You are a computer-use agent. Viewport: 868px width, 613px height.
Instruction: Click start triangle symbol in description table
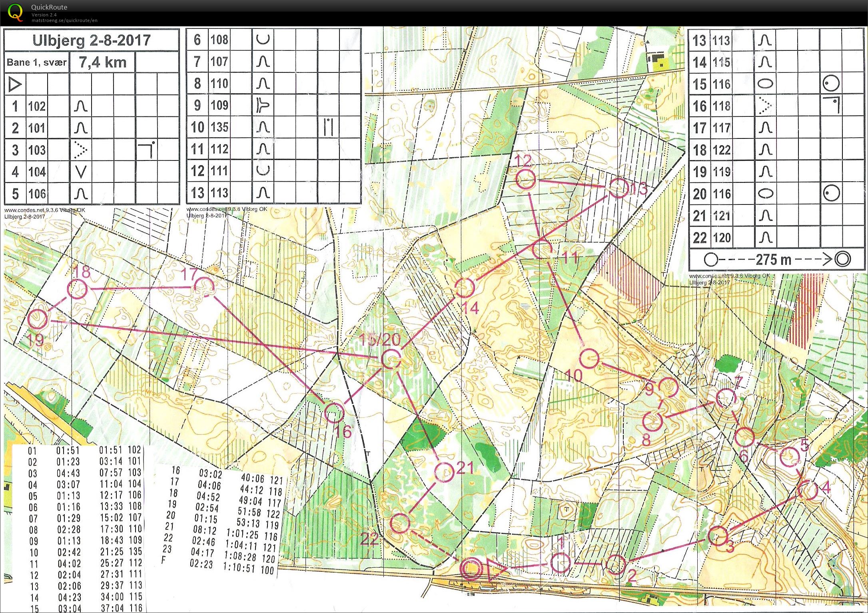click(x=15, y=84)
